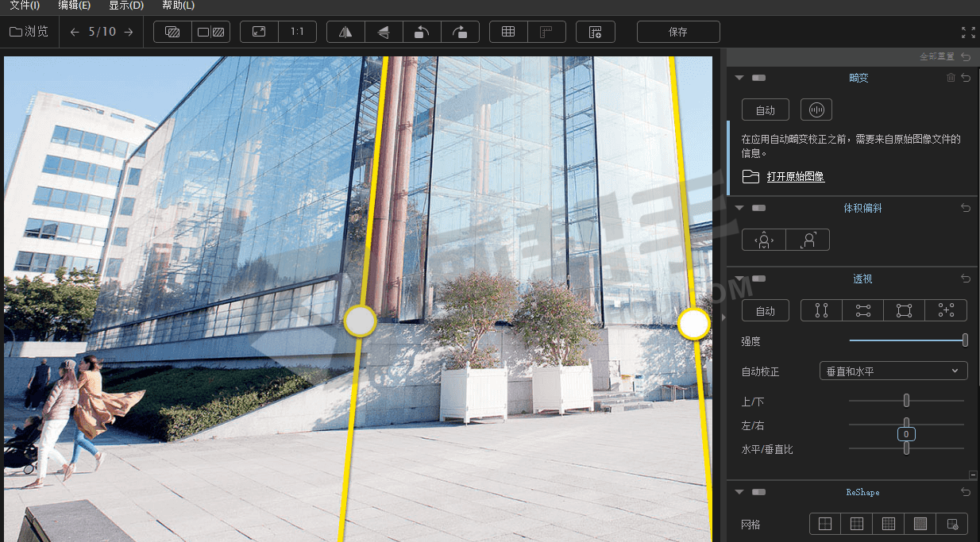Toggle the 体积偏斜 switch
Viewport: 980px width, 542px height.
[758, 208]
